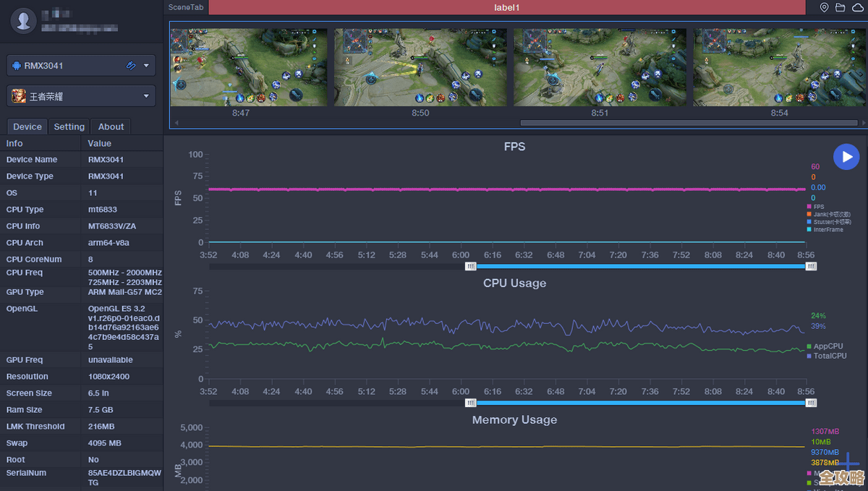This screenshot has height=491, width=868.
Task: Click the red label1 bar
Action: [507, 7]
